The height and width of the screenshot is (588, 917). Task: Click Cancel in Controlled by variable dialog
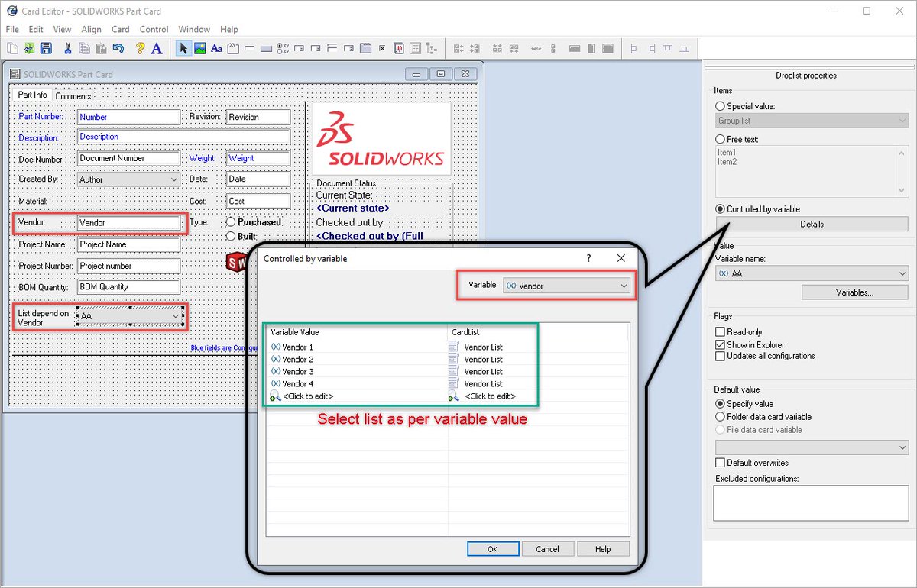coord(547,549)
